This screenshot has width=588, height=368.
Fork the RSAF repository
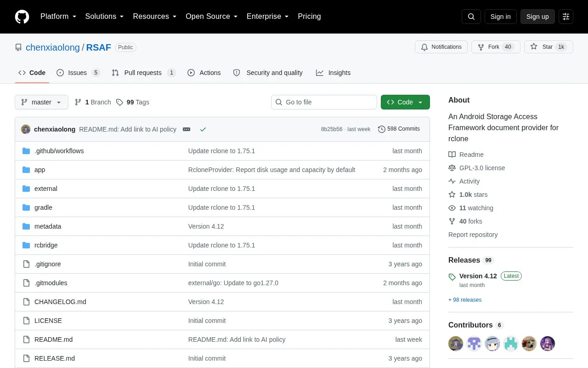coord(496,47)
